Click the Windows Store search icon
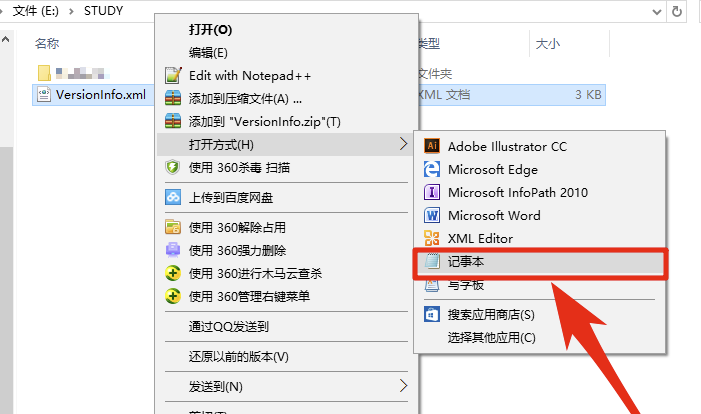 (x=432, y=315)
